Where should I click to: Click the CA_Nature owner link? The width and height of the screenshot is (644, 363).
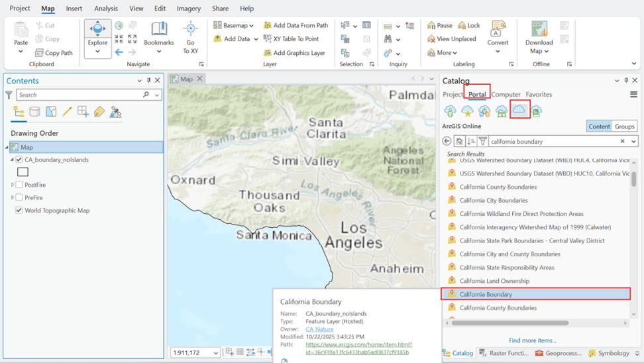tap(319, 329)
